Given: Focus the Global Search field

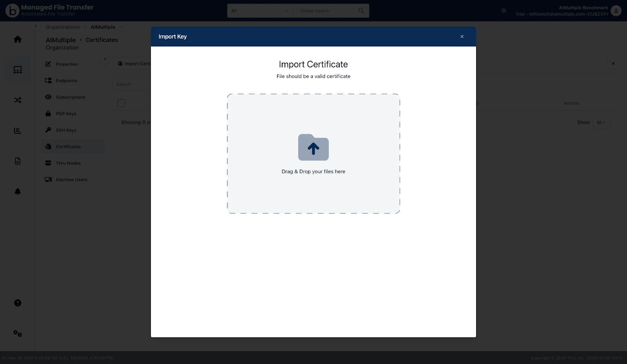Looking at the screenshot, I should (324, 11).
